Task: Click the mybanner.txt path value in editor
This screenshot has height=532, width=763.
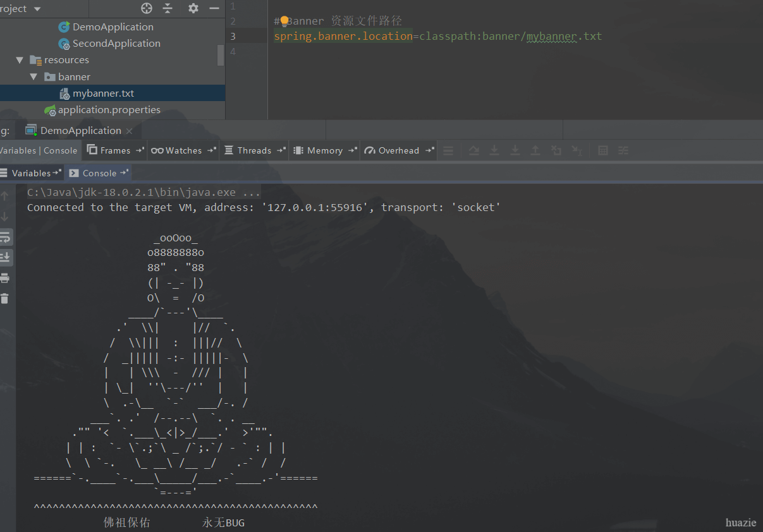Action: 565,36
